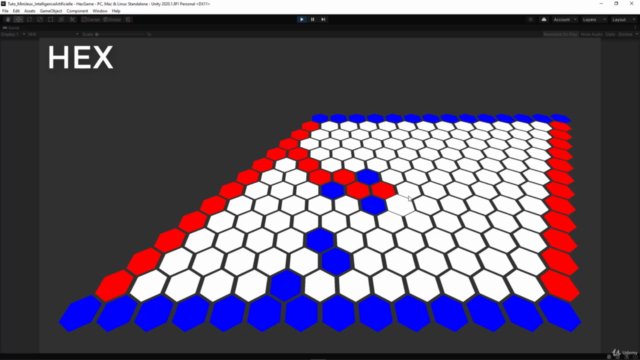Viewport: 640px width, 360px height.
Task: Open the Gizmos dropdown arrow
Action: pos(636,34)
